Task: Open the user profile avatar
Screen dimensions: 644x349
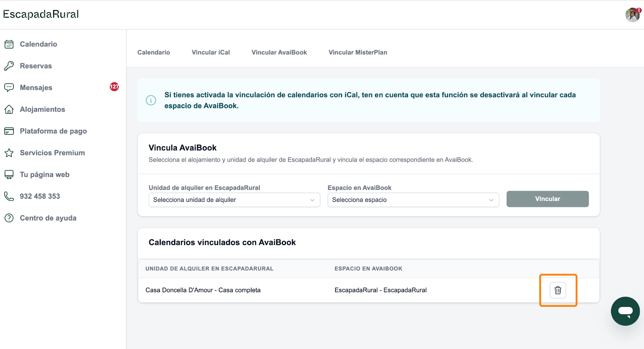Action: tap(633, 15)
